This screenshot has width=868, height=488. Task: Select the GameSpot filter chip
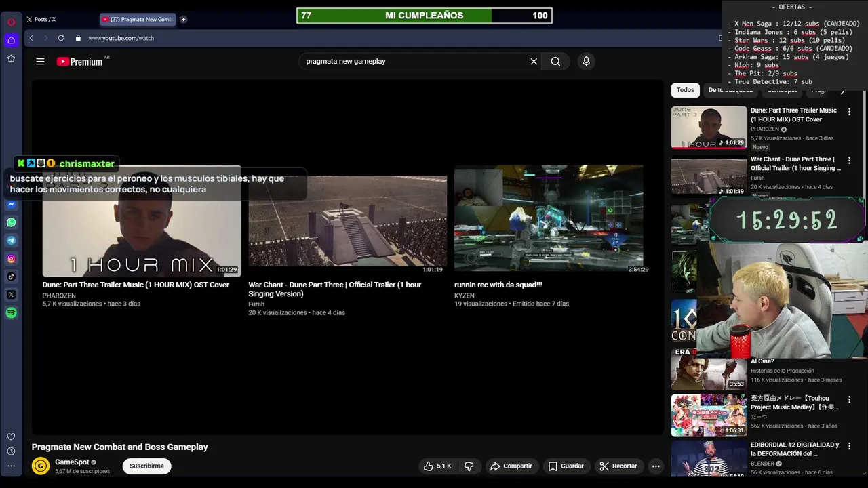point(782,90)
